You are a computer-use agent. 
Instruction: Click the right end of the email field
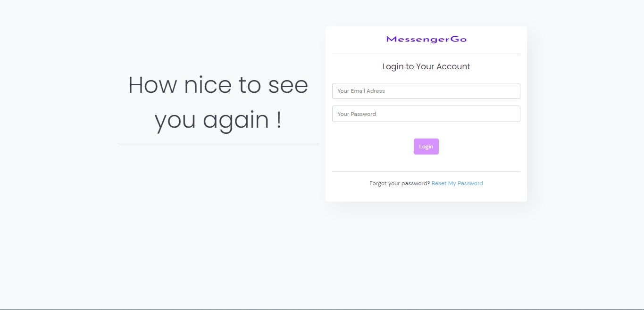click(512, 91)
